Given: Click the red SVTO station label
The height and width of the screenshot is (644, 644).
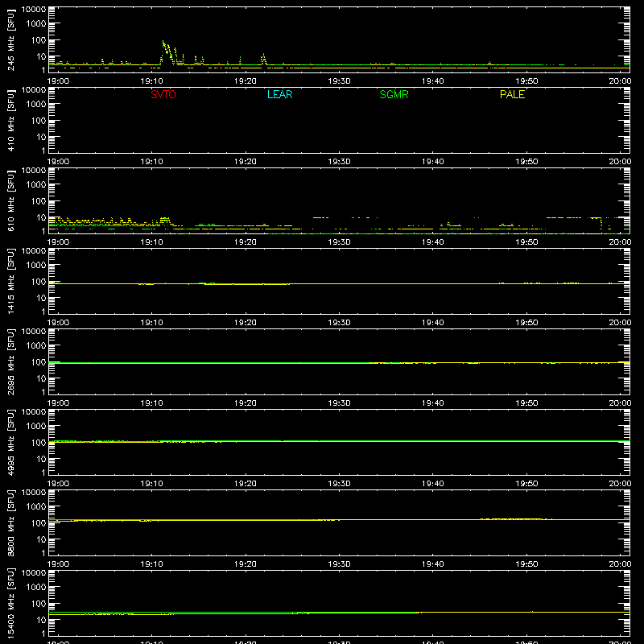Looking at the screenshot, I should point(163,94).
